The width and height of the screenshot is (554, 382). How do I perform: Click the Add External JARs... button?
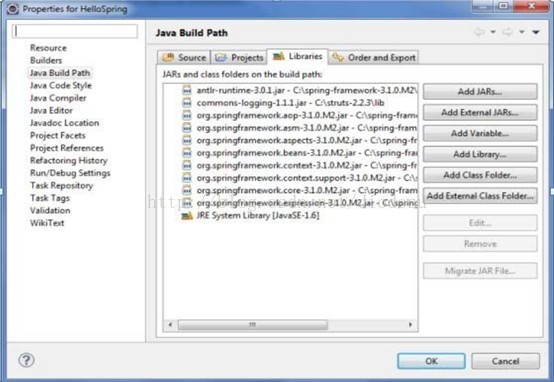point(480,112)
